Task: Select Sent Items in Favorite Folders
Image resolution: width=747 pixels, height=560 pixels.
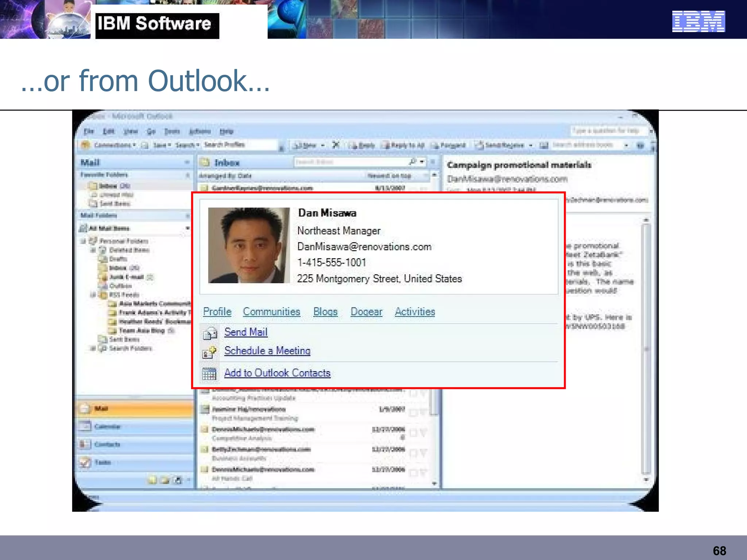Action: pyautogui.click(x=109, y=203)
